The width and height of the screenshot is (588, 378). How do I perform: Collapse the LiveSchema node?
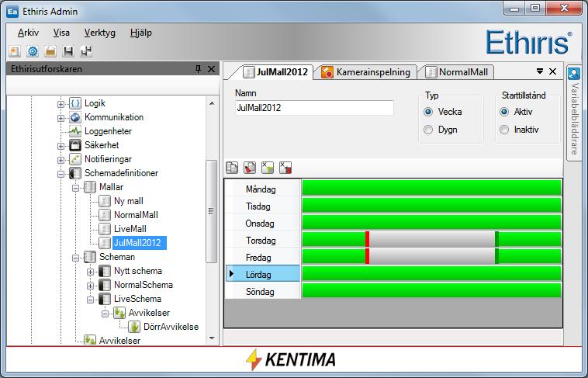pyautogui.click(x=91, y=300)
